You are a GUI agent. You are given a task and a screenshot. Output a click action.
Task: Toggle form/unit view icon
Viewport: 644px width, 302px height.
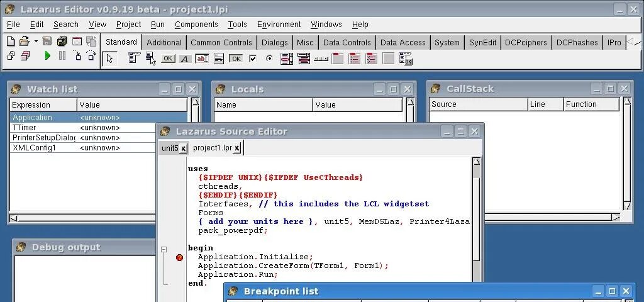pos(91,41)
